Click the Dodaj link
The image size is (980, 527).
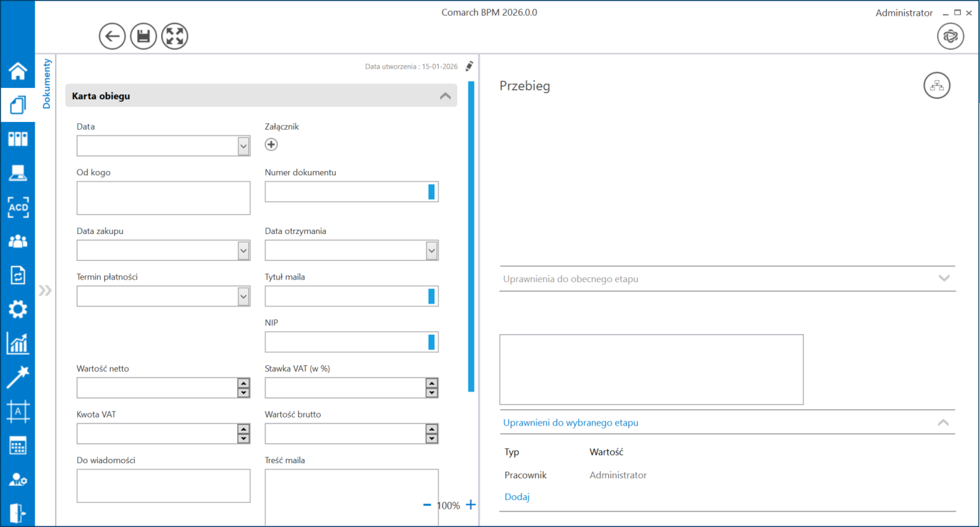(517, 497)
